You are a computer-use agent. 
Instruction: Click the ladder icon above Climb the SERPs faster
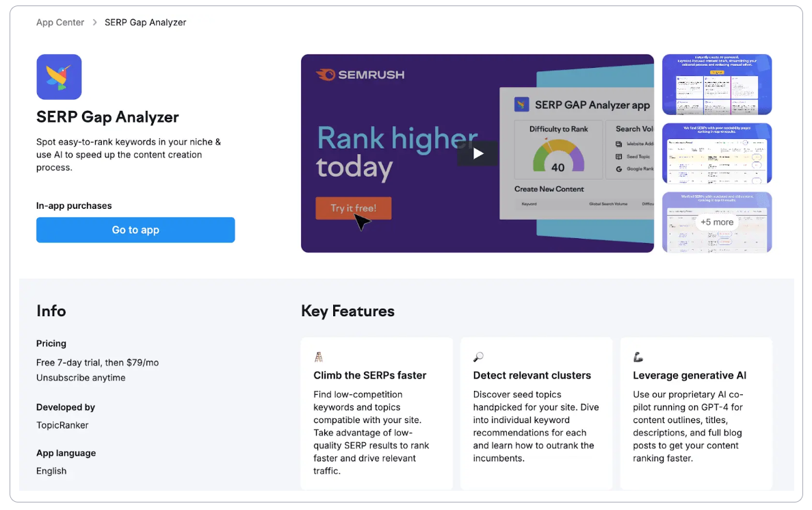[x=319, y=356]
